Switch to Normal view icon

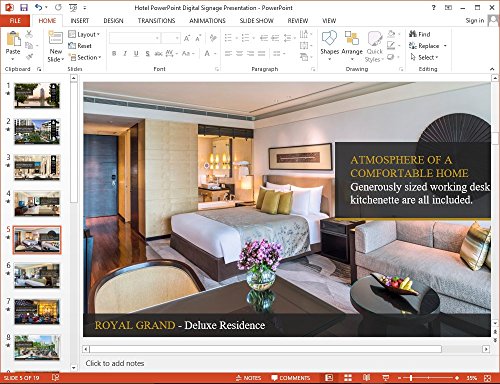[x=329, y=378]
